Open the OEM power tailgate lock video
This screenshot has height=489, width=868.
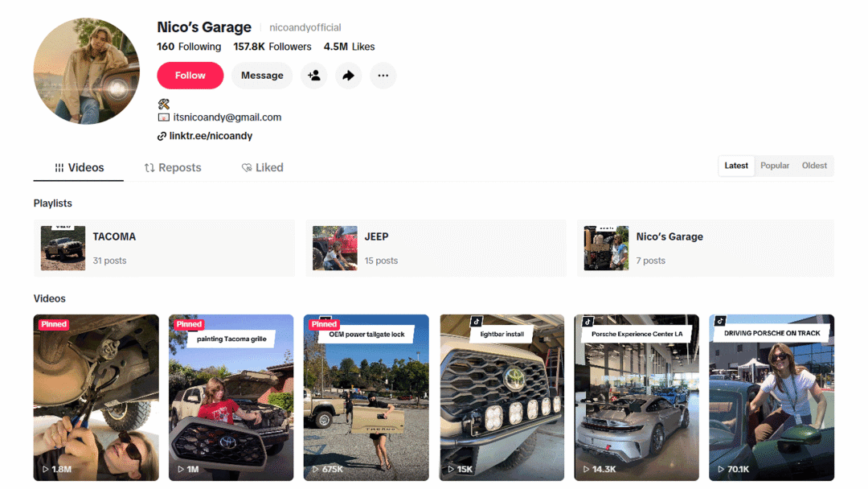point(366,397)
